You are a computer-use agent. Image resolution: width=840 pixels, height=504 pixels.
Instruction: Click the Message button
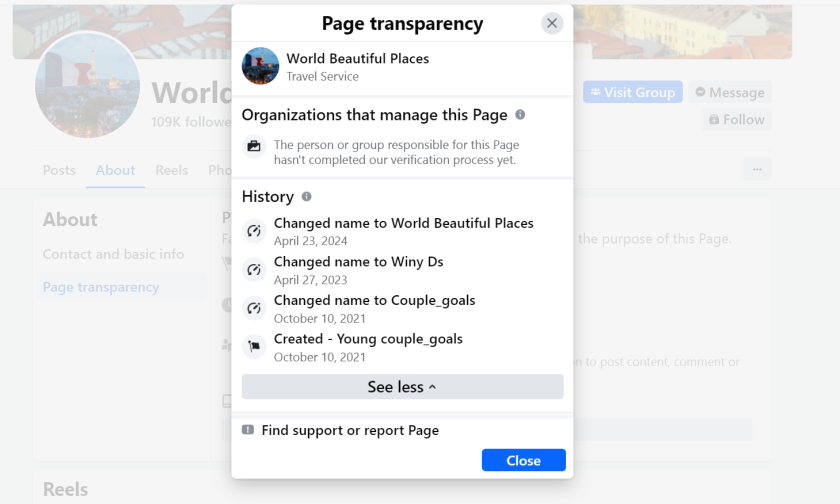(729, 92)
